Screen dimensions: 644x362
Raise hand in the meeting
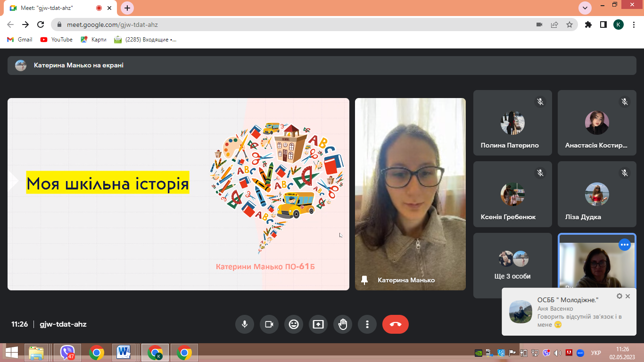pos(343,324)
